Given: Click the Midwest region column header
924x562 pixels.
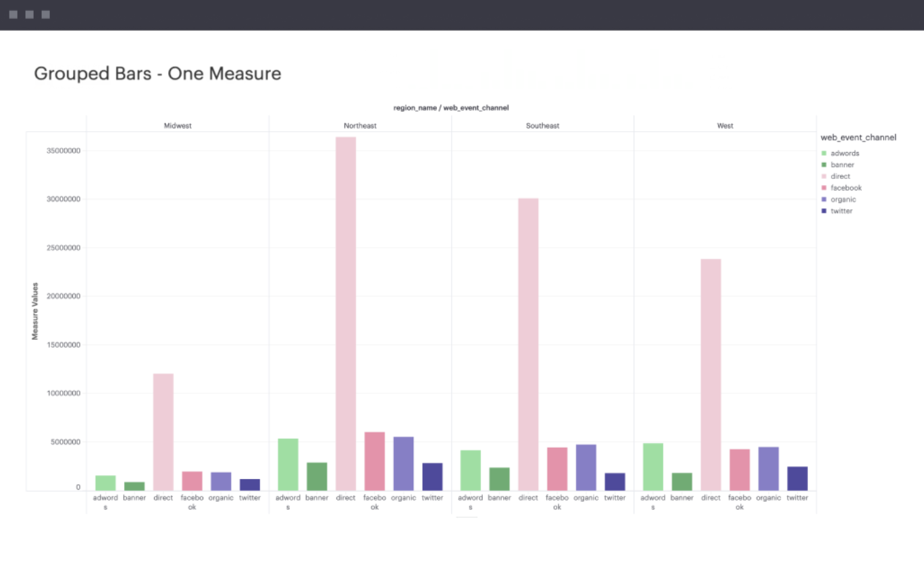Looking at the screenshot, I should (178, 126).
